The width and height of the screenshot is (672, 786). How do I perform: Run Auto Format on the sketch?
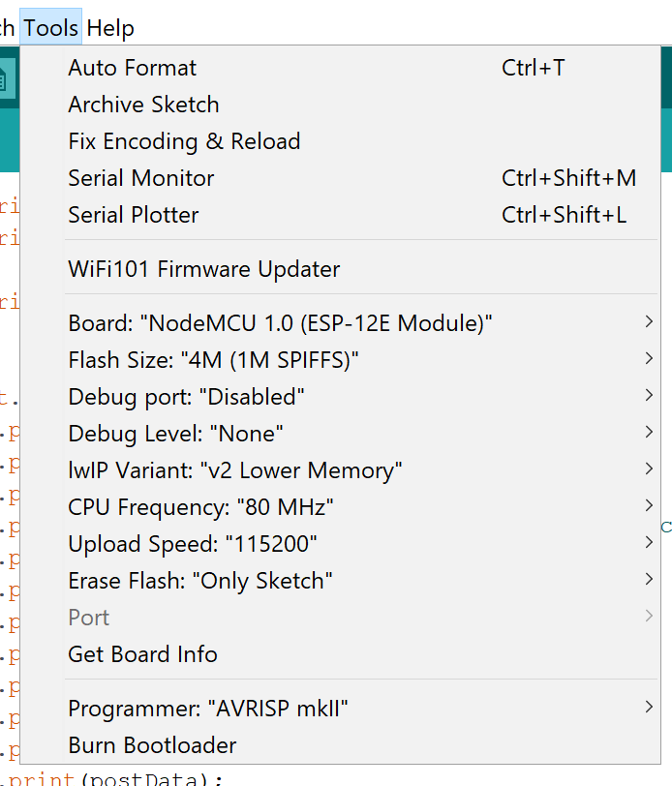pyautogui.click(x=132, y=68)
